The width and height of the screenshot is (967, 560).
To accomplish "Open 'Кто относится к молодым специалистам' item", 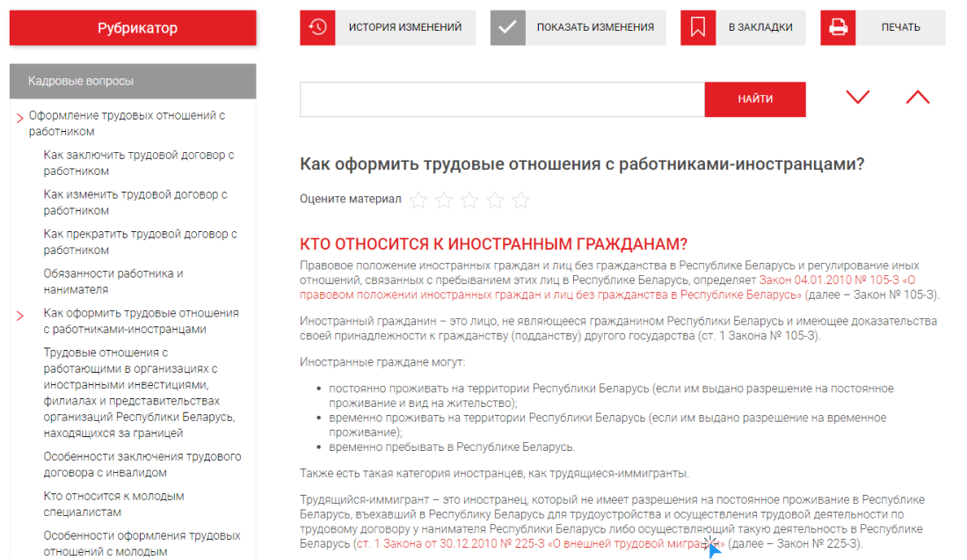I will (x=114, y=504).
